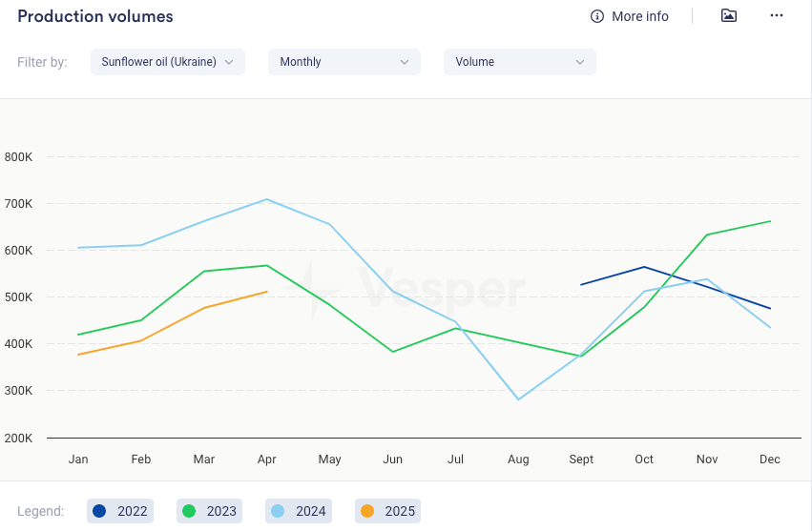
Task: Open the three-dots options menu
Action: point(777,16)
